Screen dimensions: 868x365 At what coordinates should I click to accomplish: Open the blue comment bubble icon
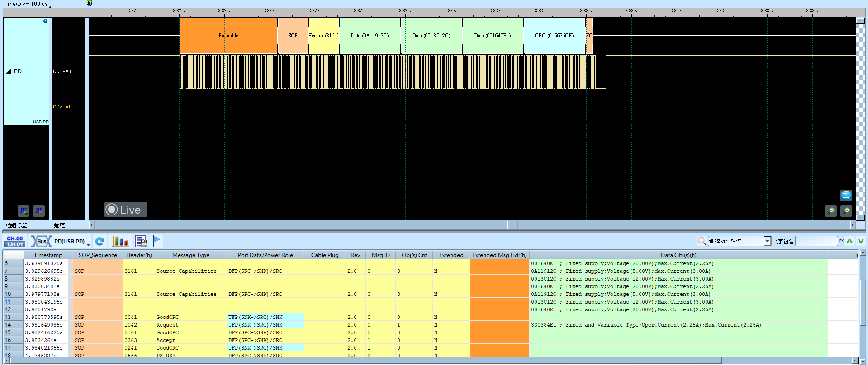(x=846, y=195)
